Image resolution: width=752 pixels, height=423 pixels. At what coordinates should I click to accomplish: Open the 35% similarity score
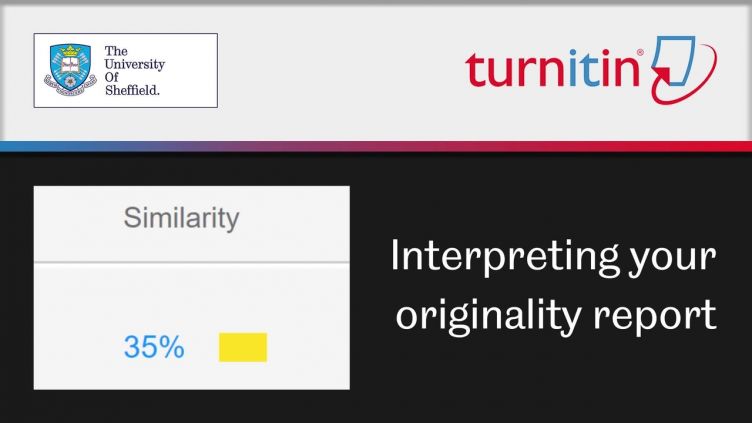pos(154,347)
